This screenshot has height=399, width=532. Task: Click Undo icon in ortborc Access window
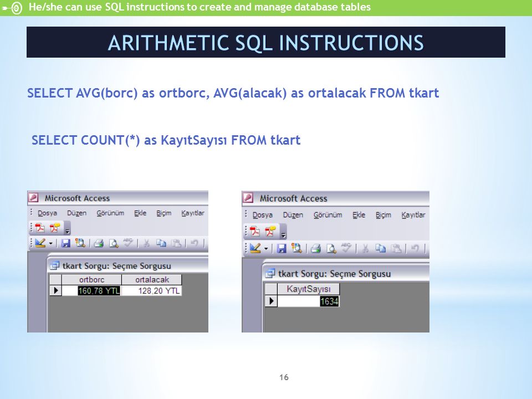pos(194,243)
